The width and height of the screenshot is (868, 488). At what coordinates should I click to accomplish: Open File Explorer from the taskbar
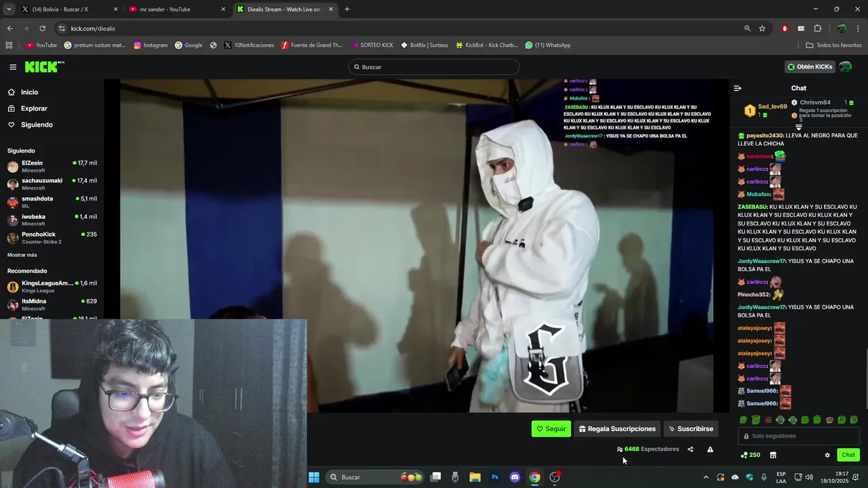click(475, 477)
